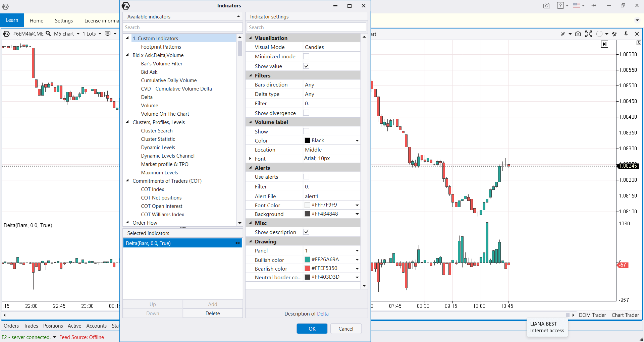Turn on the Use alerts checkbox
Screen dimensions: 644x342
coord(306,177)
